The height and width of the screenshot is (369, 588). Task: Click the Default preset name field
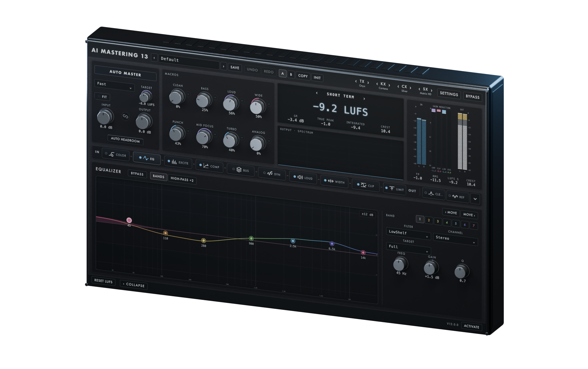pyautogui.click(x=189, y=62)
